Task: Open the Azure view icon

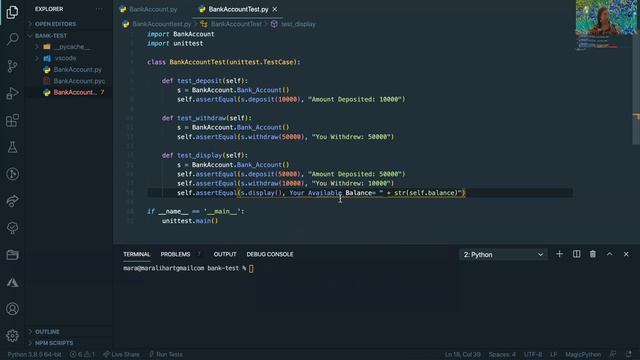Action: coord(12,282)
